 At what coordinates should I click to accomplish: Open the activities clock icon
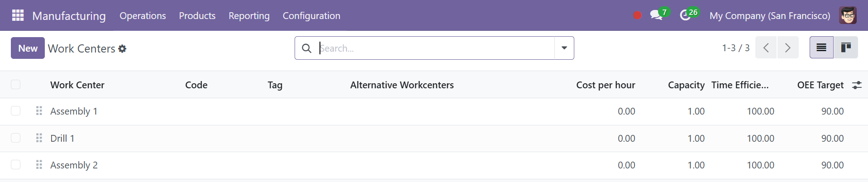685,15
